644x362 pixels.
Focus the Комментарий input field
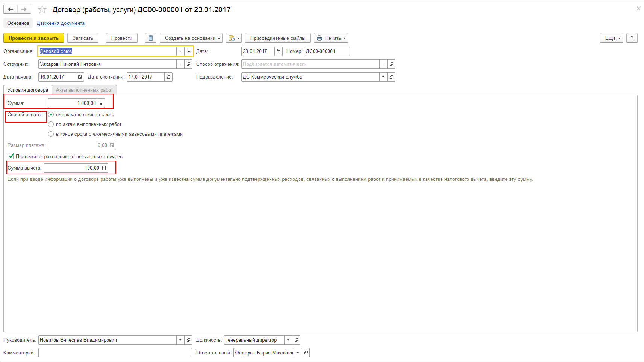pyautogui.click(x=115, y=353)
